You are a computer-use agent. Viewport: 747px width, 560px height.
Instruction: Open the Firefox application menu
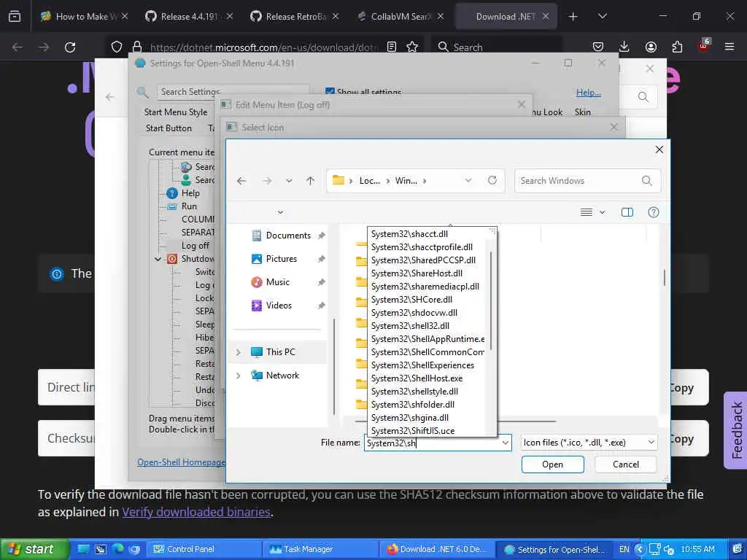pos(729,47)
